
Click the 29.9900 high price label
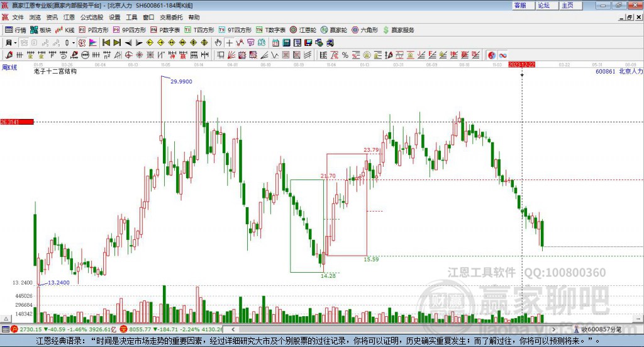(x=181, y=81)
